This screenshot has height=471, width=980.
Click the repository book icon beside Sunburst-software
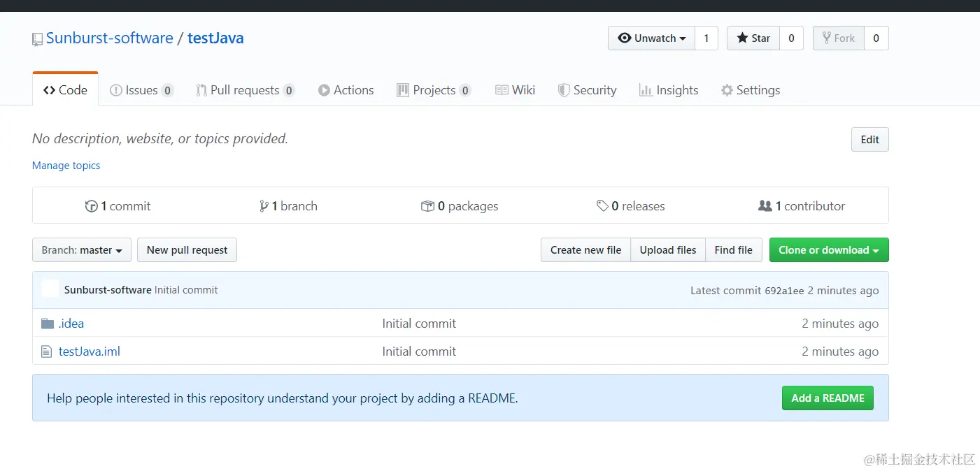tap(38, 40)
